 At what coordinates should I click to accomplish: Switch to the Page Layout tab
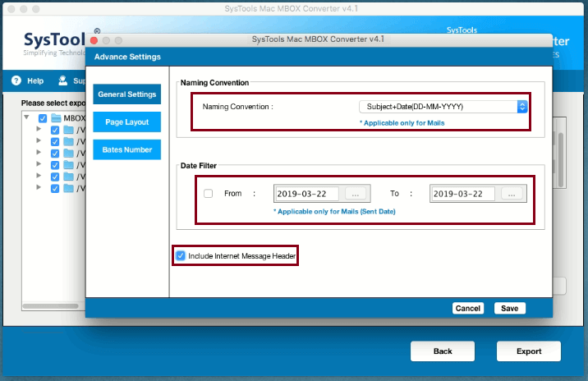click(126, 122)
